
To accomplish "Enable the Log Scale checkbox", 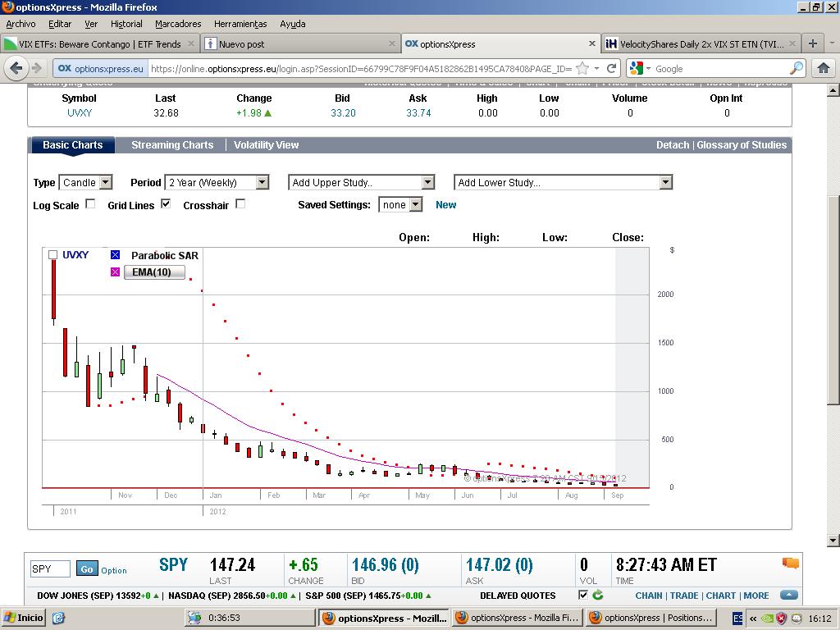I will (x=90, y=204).
